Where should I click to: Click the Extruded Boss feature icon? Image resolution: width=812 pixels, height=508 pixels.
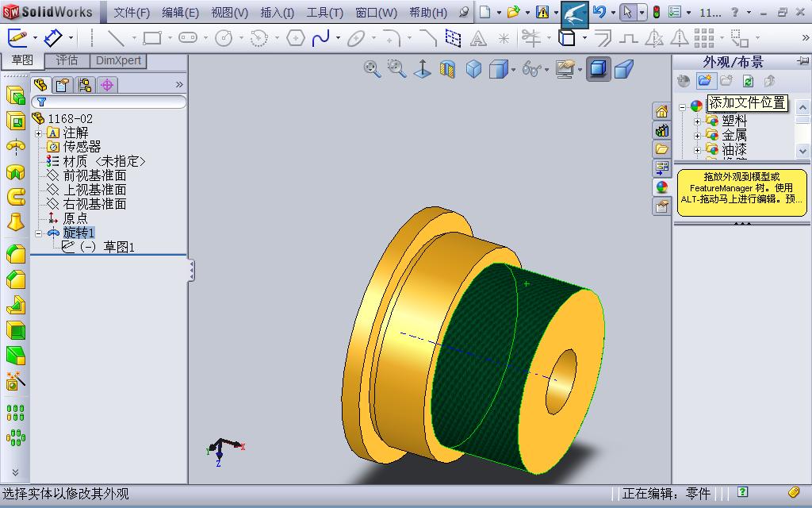(x=16, y=96)
